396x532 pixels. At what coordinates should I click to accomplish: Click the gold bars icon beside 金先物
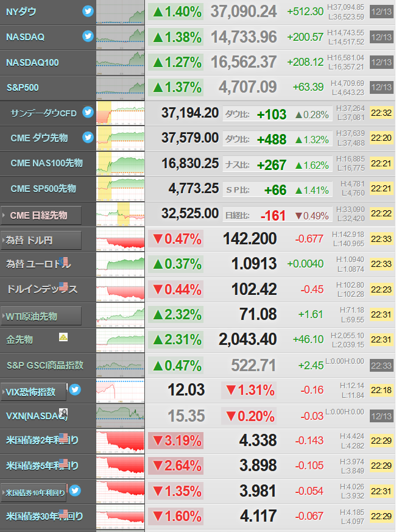coord(63,337)
